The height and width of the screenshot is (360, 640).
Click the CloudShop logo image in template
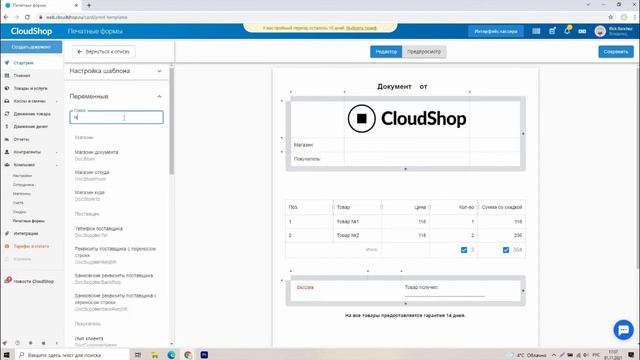tap(407, 119)
